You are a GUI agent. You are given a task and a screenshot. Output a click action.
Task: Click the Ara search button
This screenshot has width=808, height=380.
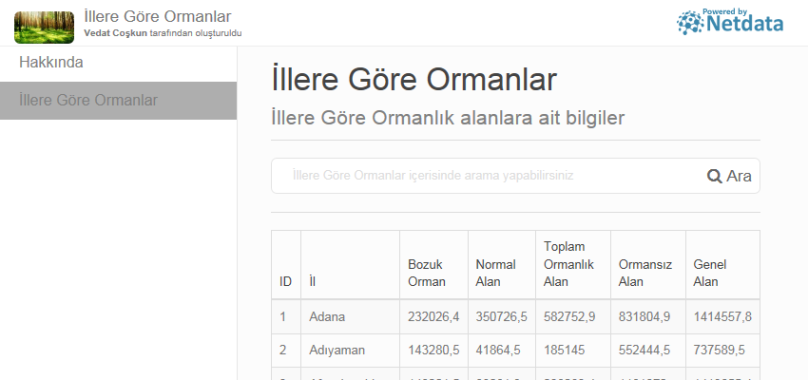729,176
